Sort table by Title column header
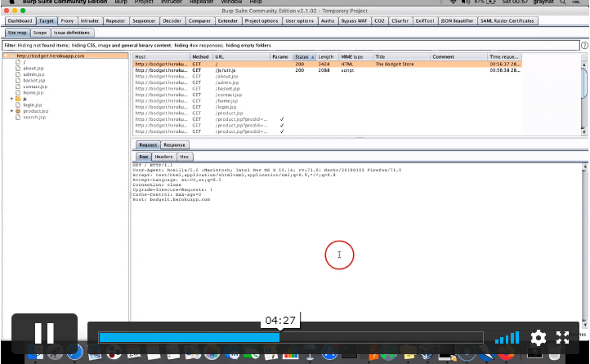The height and width of the screenshot is (364, 590). point(401,57)
